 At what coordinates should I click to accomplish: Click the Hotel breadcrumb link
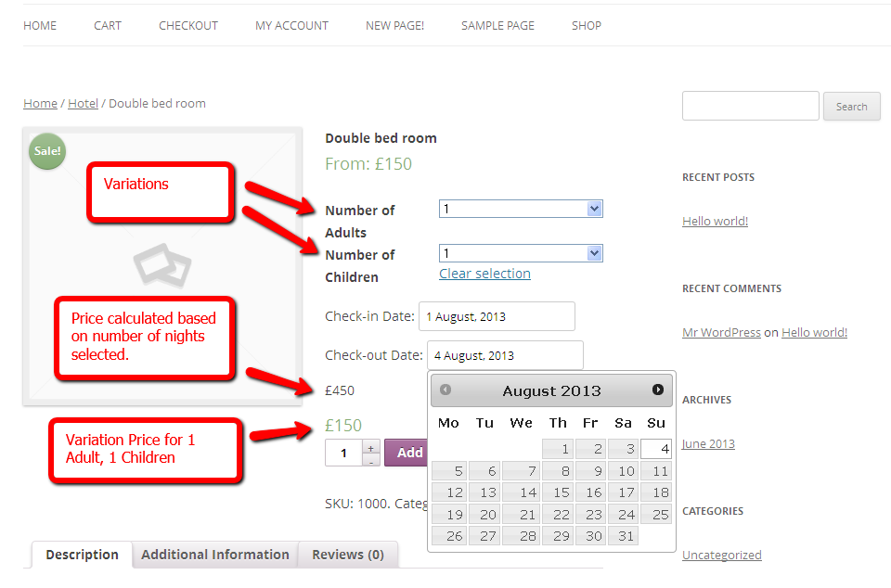83,103
